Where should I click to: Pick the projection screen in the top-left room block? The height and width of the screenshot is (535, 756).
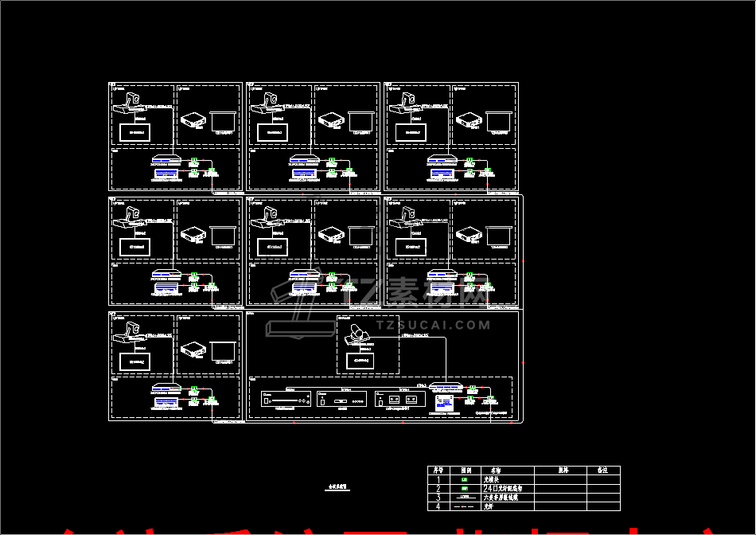pyautogui.click(x=224, y=121)
